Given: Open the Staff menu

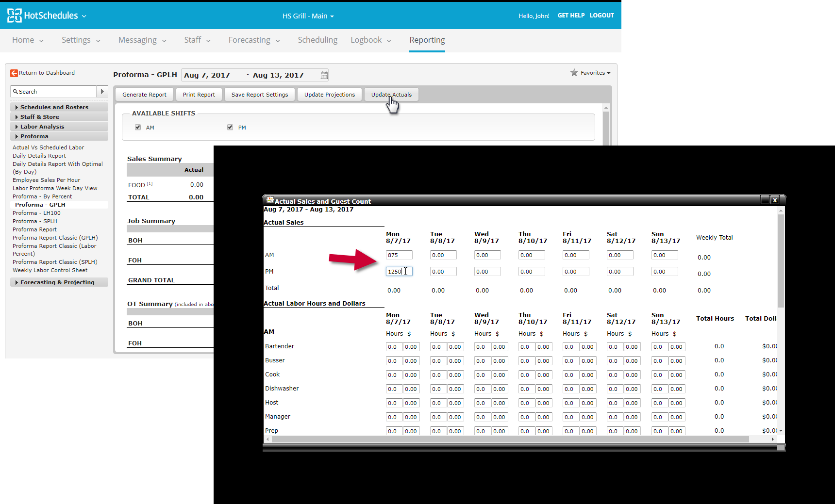Looking at the screenshot, I should pos(197,40).
